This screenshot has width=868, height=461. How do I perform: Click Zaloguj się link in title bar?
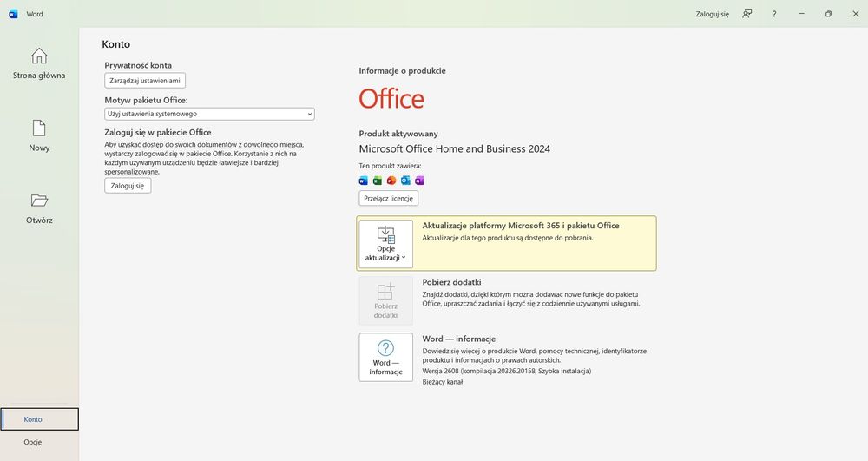(713, 15)
